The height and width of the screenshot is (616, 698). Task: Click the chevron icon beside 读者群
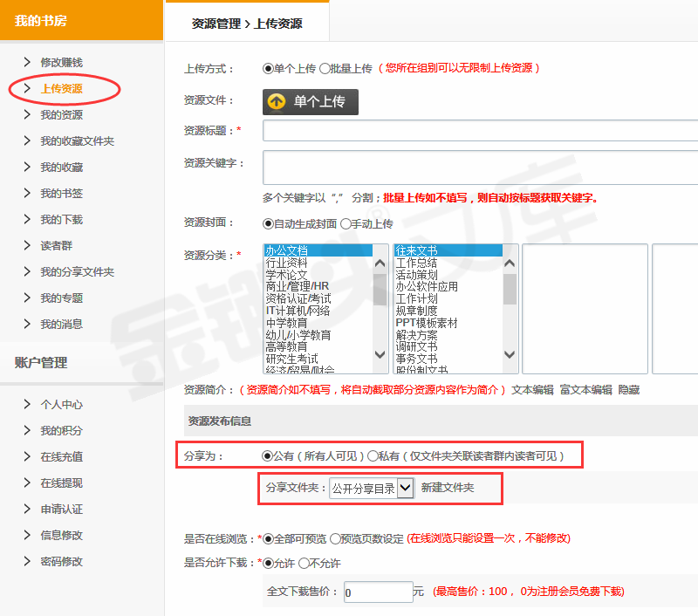coord(27,245)
